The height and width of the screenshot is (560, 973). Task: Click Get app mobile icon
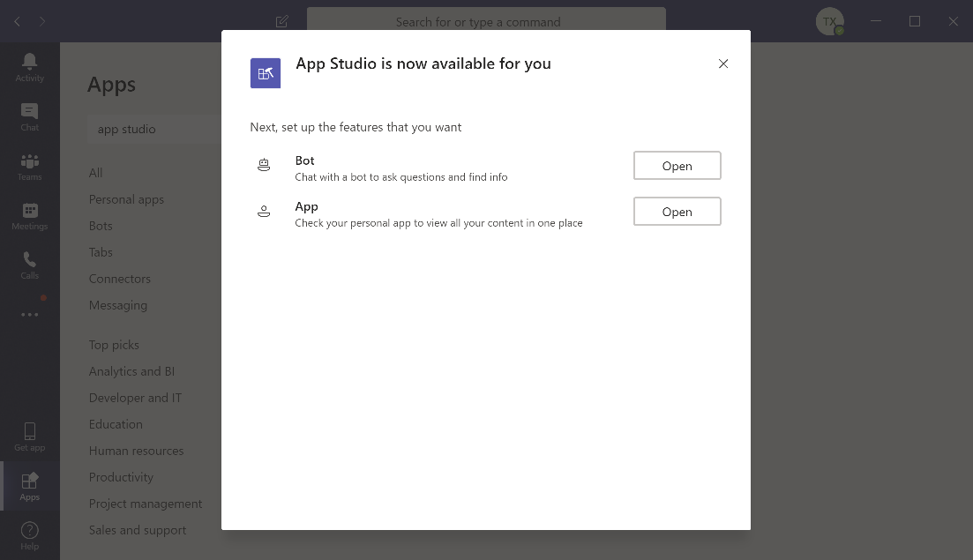pos(29,437)
